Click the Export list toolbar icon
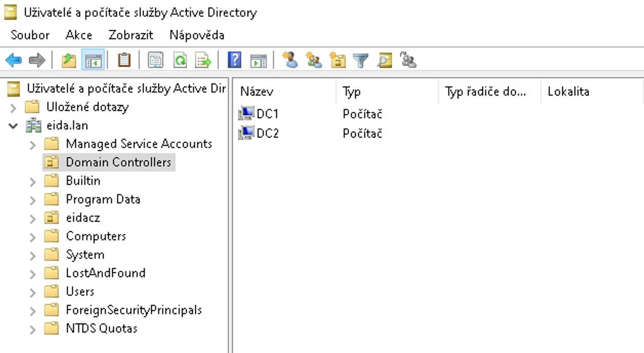 point(204,61)
